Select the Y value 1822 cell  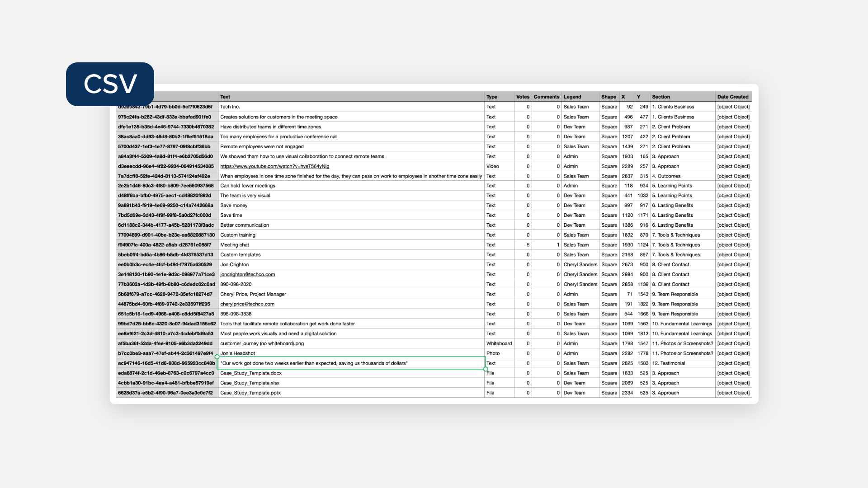click(x=642, y=304)
